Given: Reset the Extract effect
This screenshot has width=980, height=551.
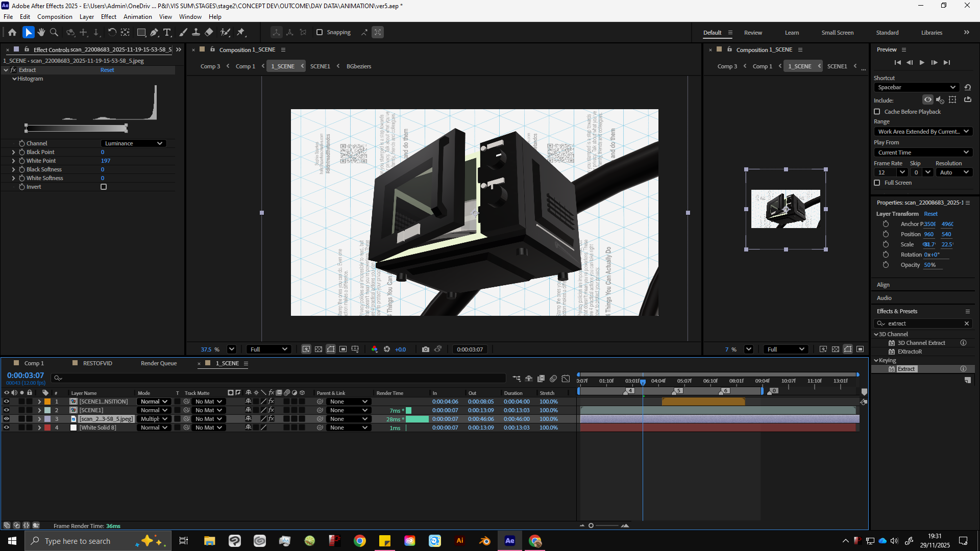Looking at the screenshot, I should click(x=107, y=70).
